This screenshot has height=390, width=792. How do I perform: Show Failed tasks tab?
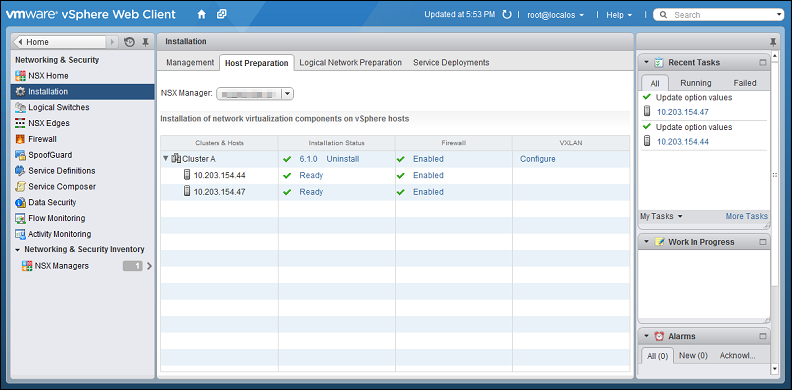pyautogui.click(x=745, y=83)
